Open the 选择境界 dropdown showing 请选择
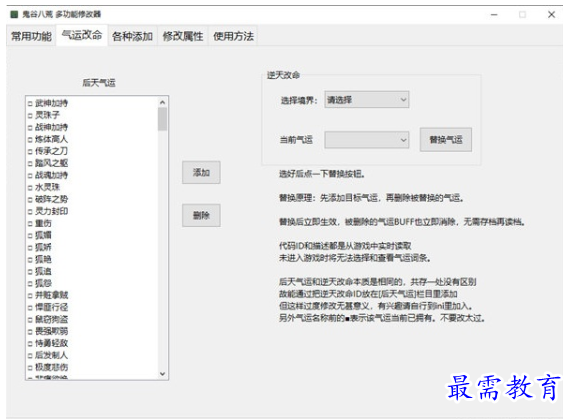 pyautogui.click(x=367, y=100)
